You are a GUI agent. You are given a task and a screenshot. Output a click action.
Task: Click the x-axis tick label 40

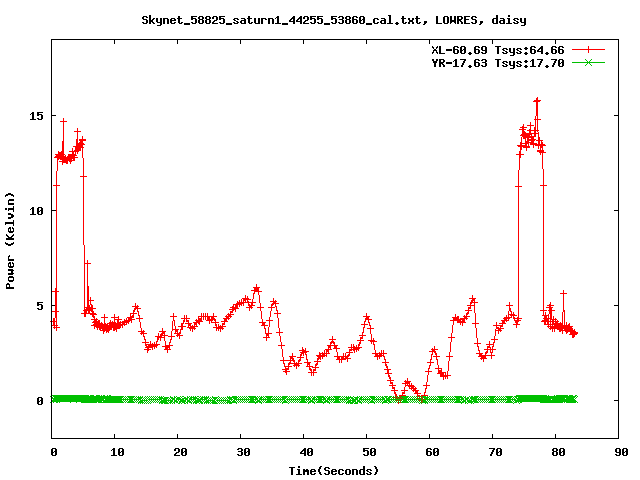click(306, 452)
